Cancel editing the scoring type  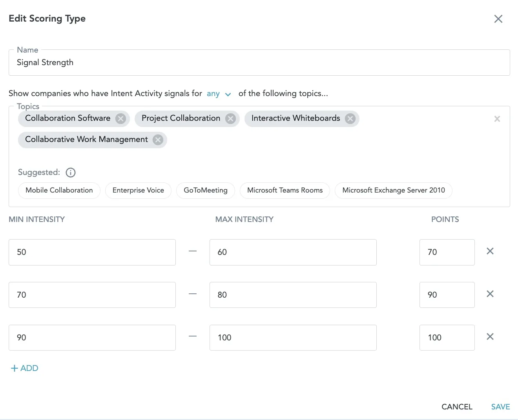(x=457, y=407)
